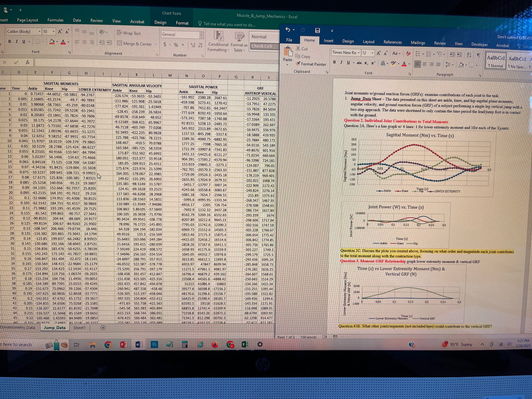The height and width of the screenshot is (399, 532).
Task: Click the new sheet plus button
Action: pyautogui.click(x=103, y=327)
